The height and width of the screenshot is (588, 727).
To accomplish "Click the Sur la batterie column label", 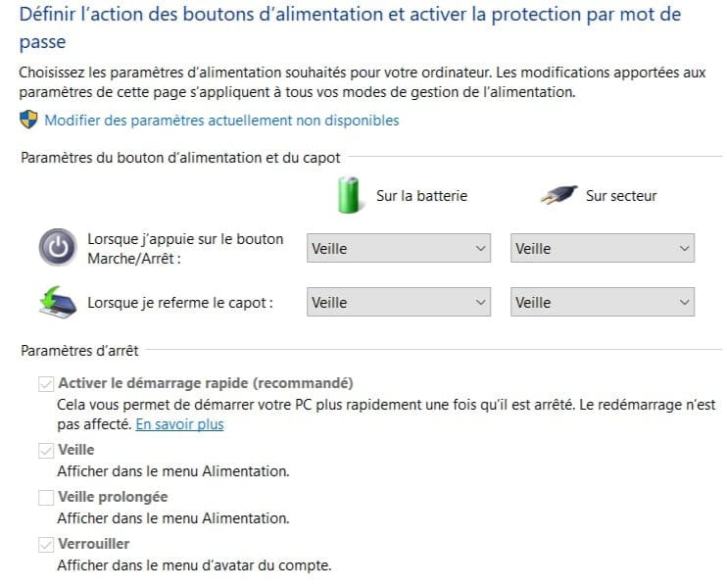I will pos(421,196).
